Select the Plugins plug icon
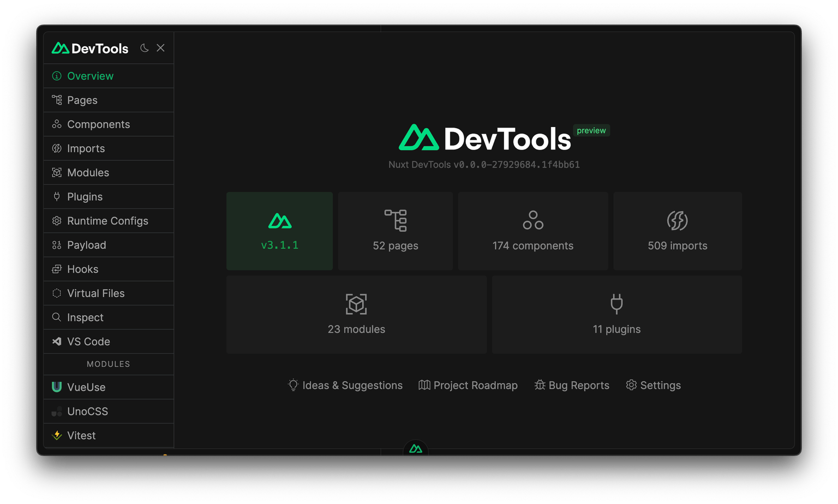 tap(57, 196)
